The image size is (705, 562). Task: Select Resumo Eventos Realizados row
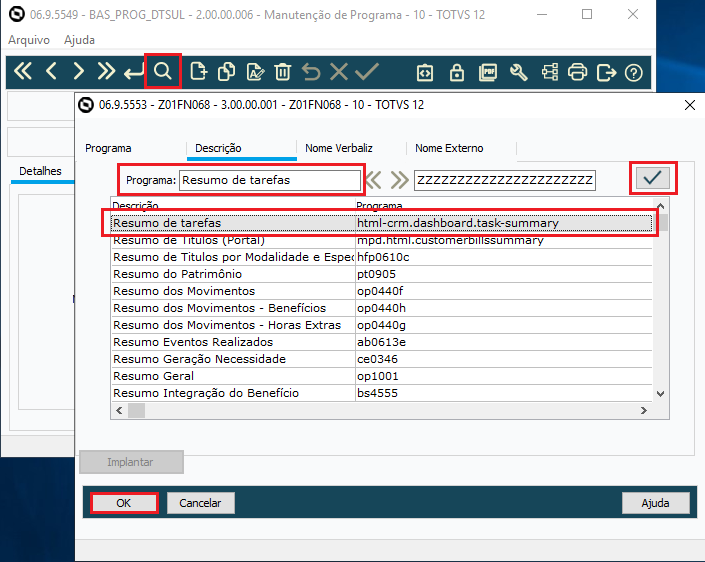point(381,342)
